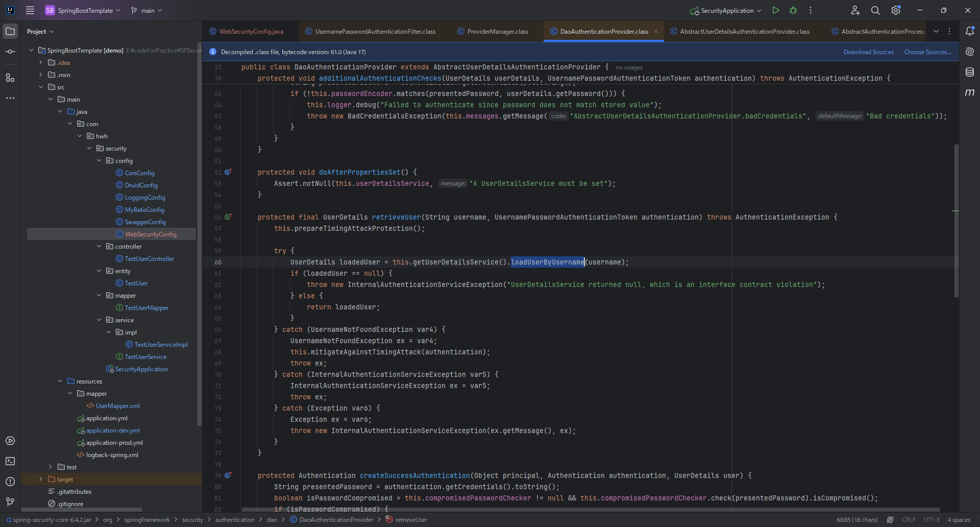980x527 pixels.
Task: Collapse the controller package
Action: (x=99, y=246)
